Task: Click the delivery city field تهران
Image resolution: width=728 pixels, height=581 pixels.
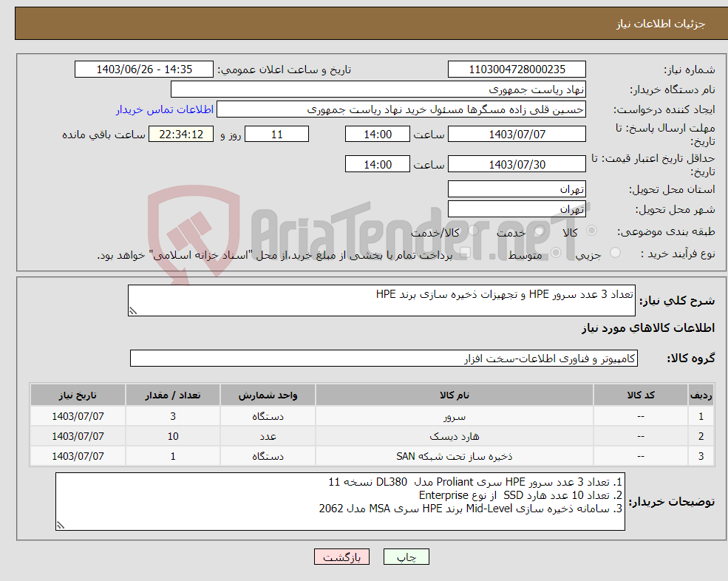Action: pos(517,209)
